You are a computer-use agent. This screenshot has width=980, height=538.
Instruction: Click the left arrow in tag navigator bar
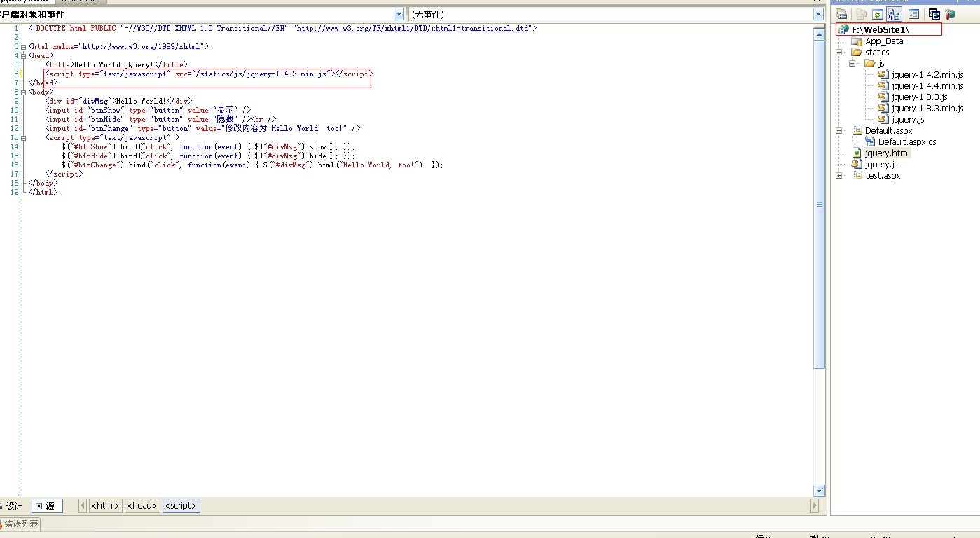83,506
